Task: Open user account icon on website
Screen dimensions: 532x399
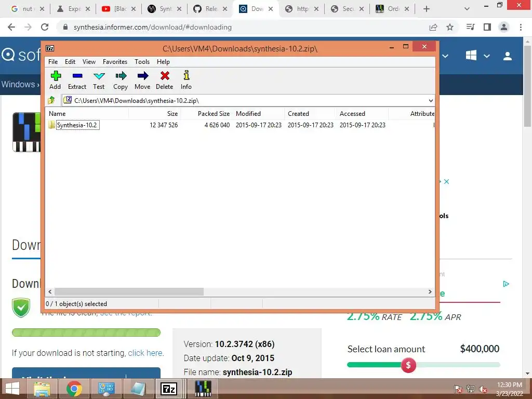Action: (x=508, y=56)
